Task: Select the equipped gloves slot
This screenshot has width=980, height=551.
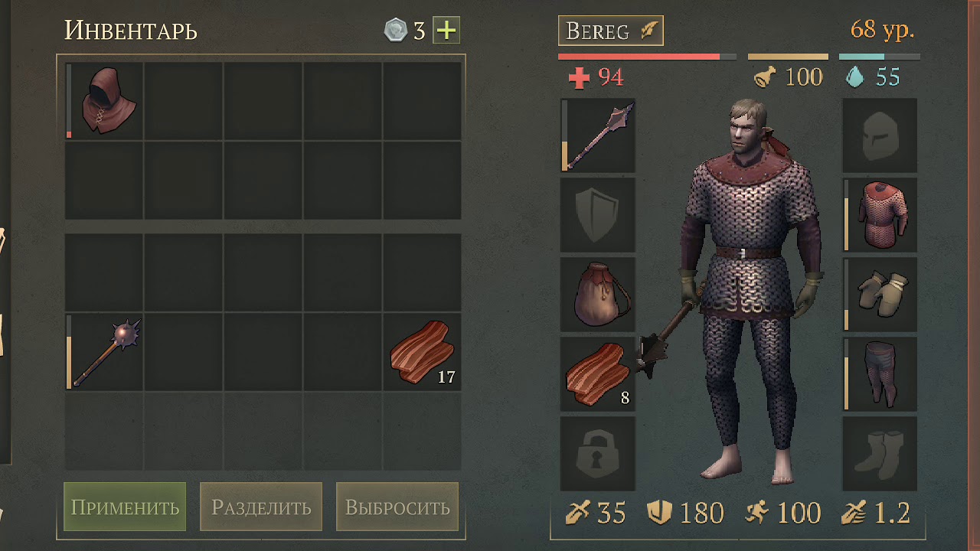Action: (x=880, y=295)
